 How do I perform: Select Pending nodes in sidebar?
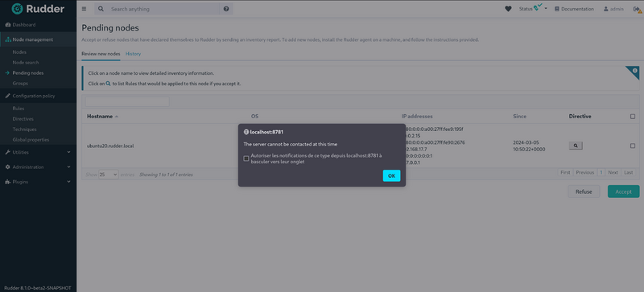28,72
